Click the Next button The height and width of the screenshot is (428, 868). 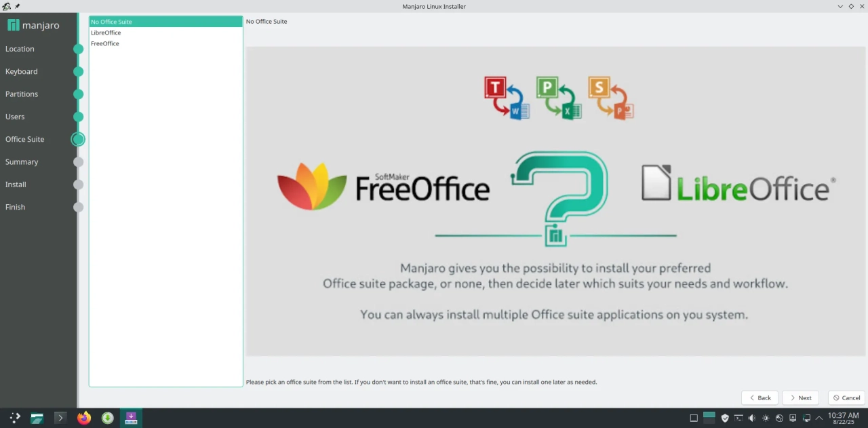[800, 398]
